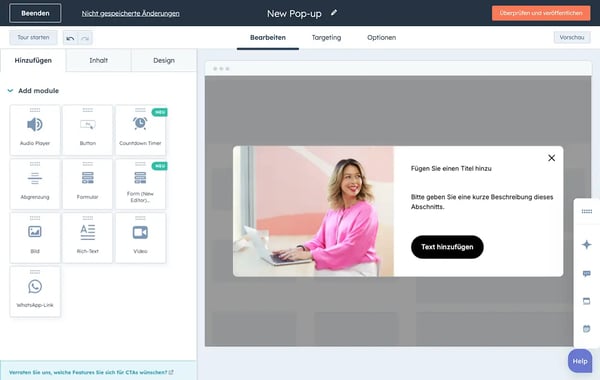Add the Audio Player module
The height and width of the screenshot is (380, 600).
click(35, 130)
